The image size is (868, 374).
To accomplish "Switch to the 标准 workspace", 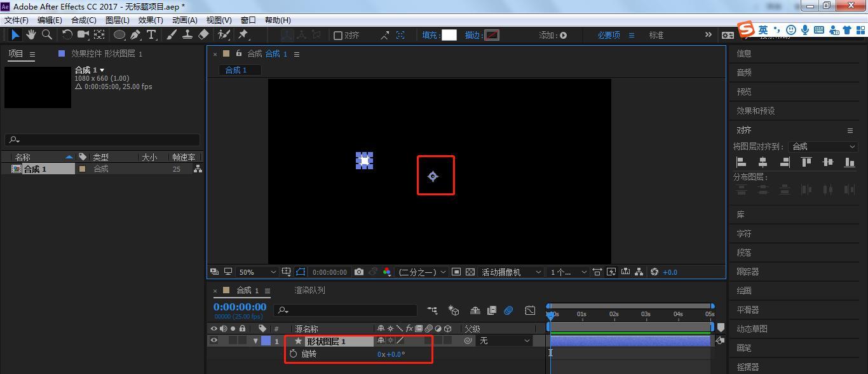I will 656,35.
